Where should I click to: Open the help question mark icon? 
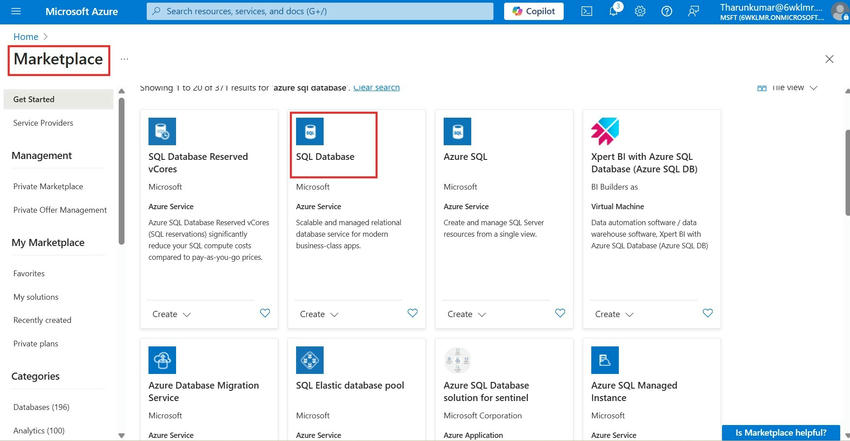[x=667, y=11]
